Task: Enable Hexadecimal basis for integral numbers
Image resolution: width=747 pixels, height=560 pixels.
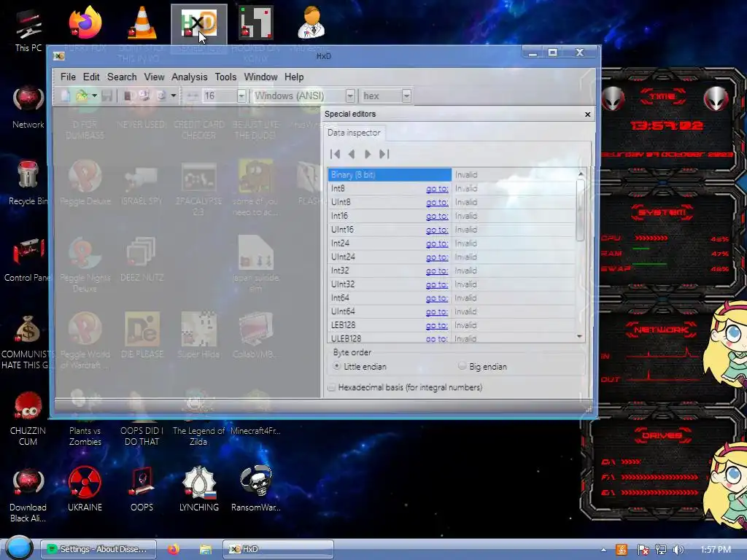Action: pos(406,388)
